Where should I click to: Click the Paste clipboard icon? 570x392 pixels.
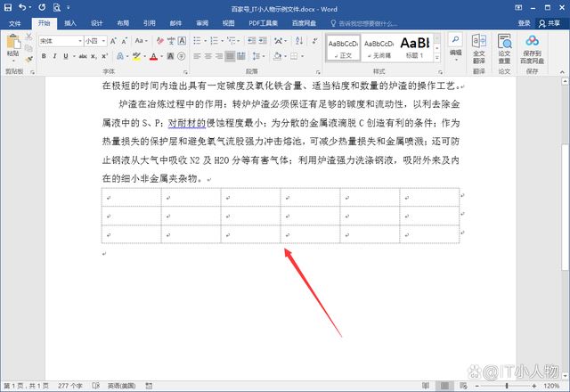tap(13, 42)
